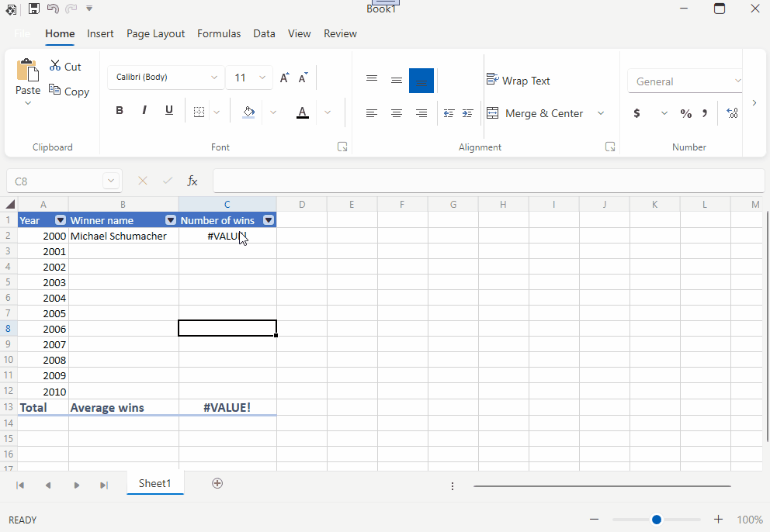Toggle bold formatting
The height and width of the screenshot is (532, 770).
pyautogui.click(x=120, y=110)
